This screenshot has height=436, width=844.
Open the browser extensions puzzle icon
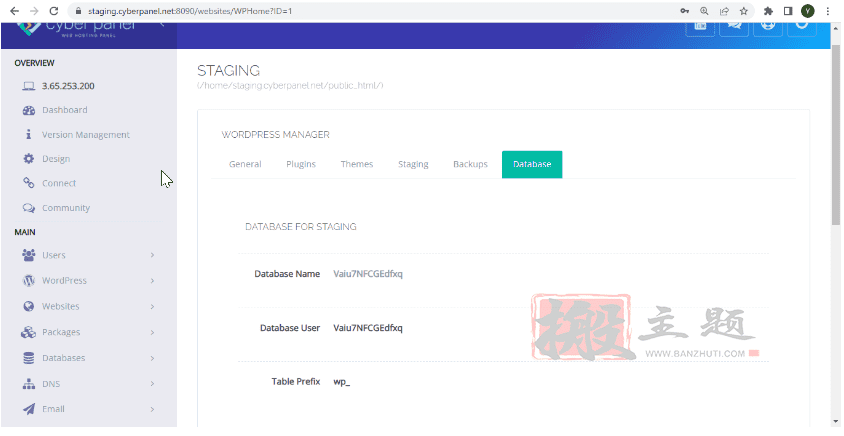(768, 11)
